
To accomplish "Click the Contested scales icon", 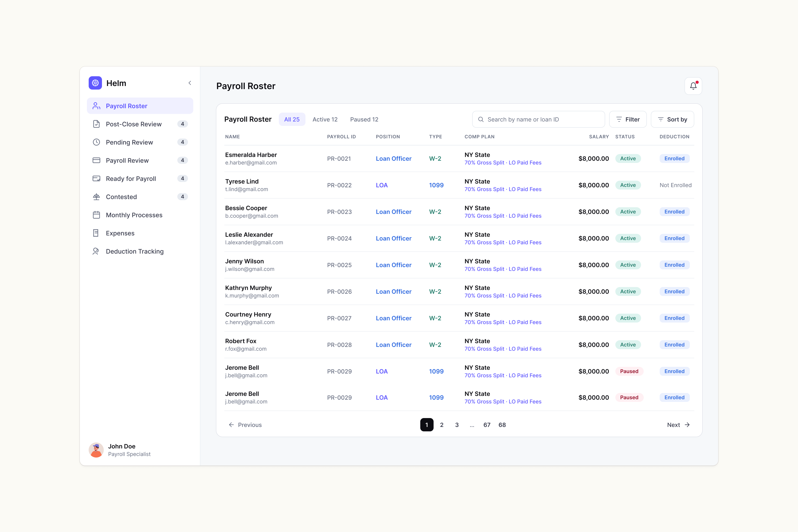I will pos(96,197).
